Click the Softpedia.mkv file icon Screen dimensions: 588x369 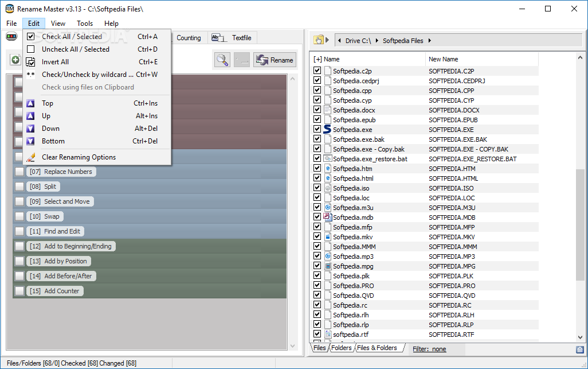click(x=328, y=236)
